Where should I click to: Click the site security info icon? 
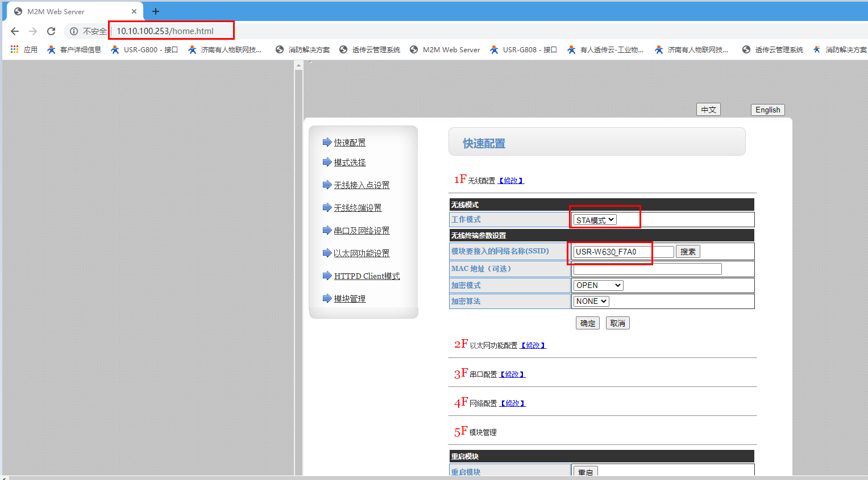pyautogui.click(x=74, y=31)
